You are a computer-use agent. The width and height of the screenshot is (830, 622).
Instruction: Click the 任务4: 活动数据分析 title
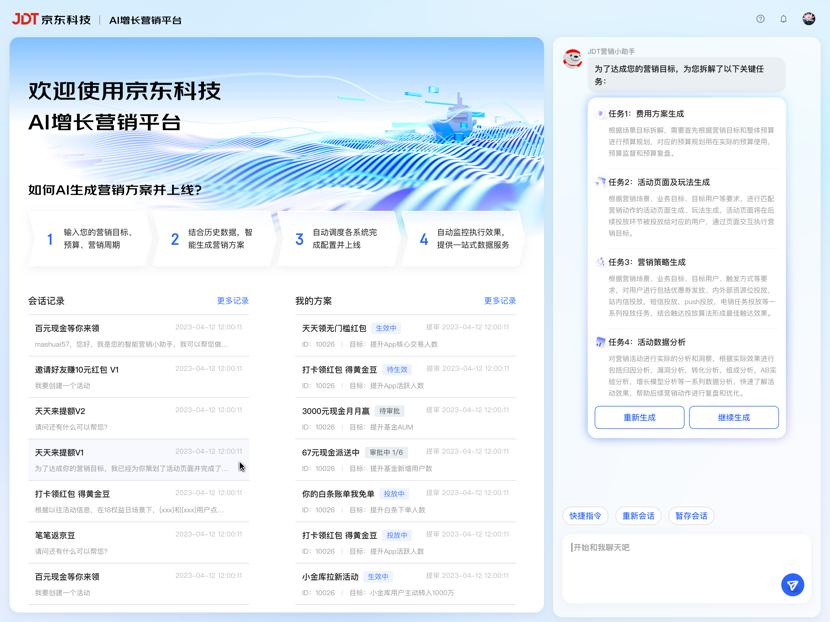tap(646, 342)
